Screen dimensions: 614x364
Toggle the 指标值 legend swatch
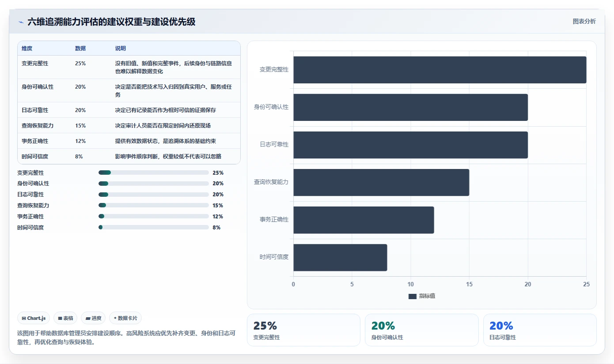(x=413, y=296)
